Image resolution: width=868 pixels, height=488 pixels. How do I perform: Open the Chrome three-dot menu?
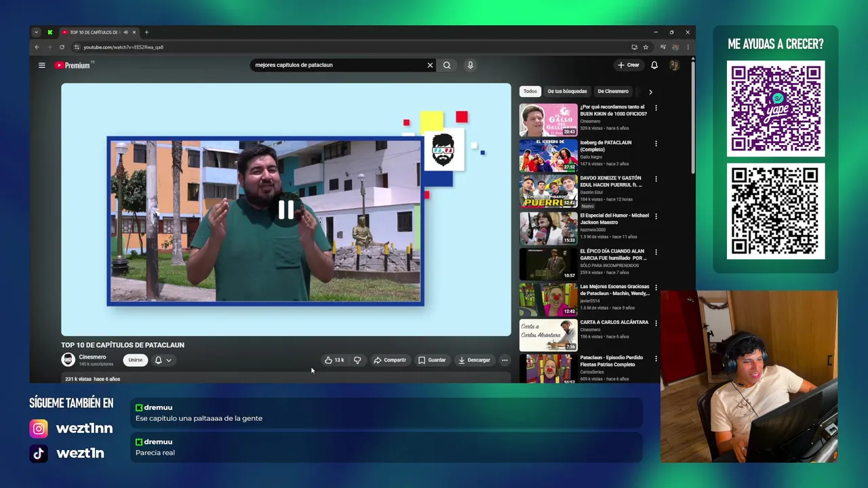coord(688,47)
